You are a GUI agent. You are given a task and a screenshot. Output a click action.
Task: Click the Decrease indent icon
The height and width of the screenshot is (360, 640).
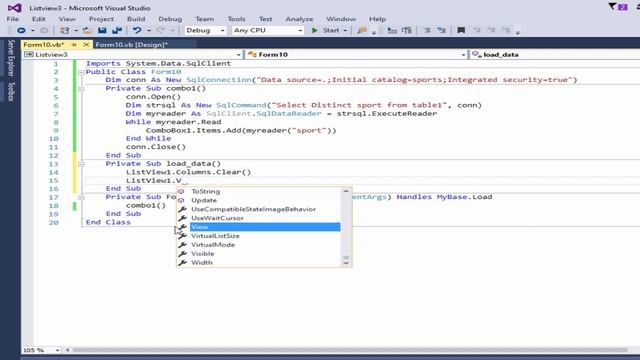tap(427, 30)
